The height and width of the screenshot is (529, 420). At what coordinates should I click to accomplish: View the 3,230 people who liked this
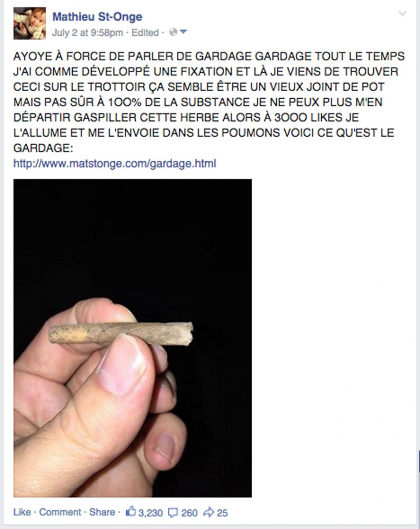[150, 513]
